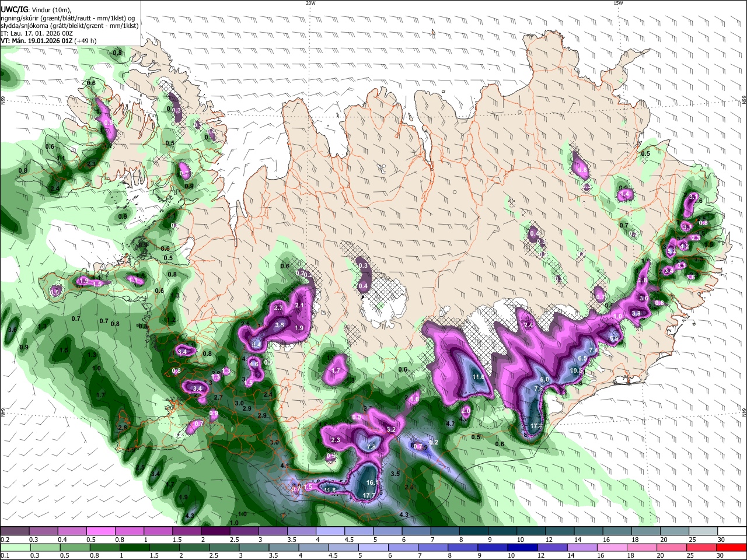Click the '6.5' precipitation value on the map
Screen dimensions: 747x560
582,358
